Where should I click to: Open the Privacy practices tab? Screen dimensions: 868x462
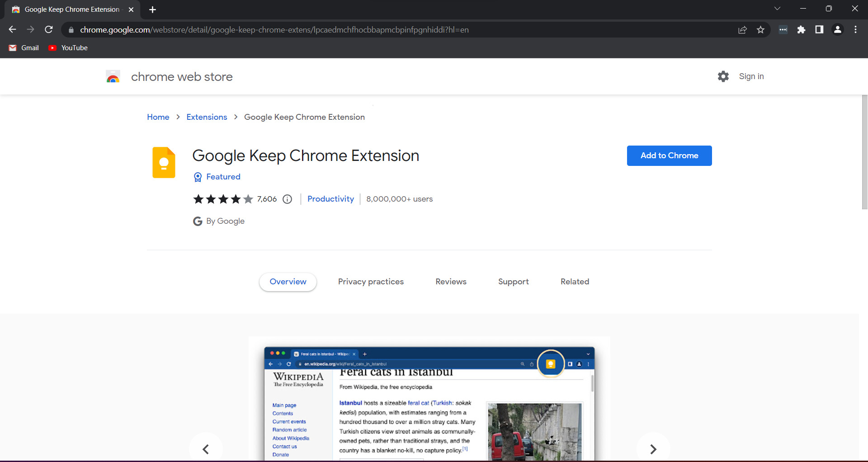pyautogui.click(x=371, y=281)
